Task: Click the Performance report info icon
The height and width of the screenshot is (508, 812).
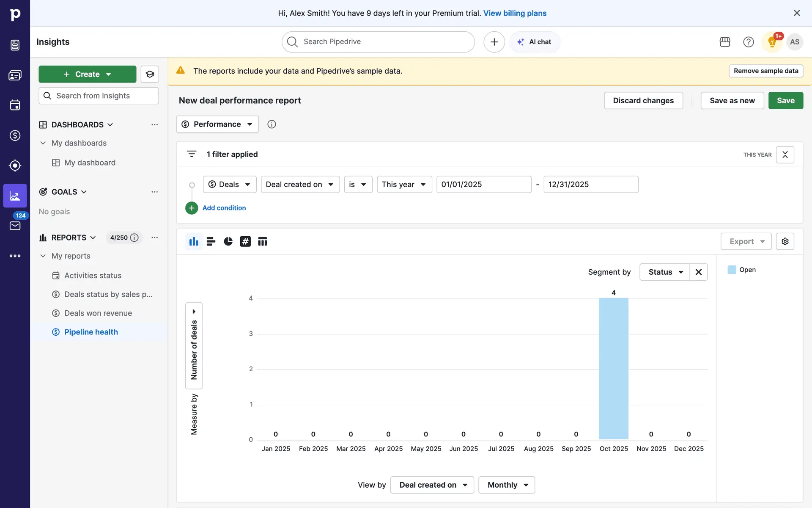Action: [x=272, y=124]
